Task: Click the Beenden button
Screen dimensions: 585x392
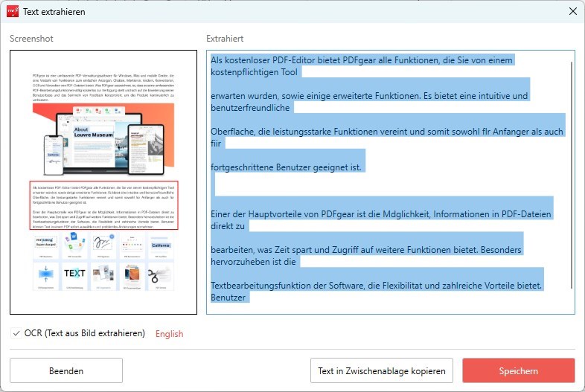Action: (x=66, y=370)
